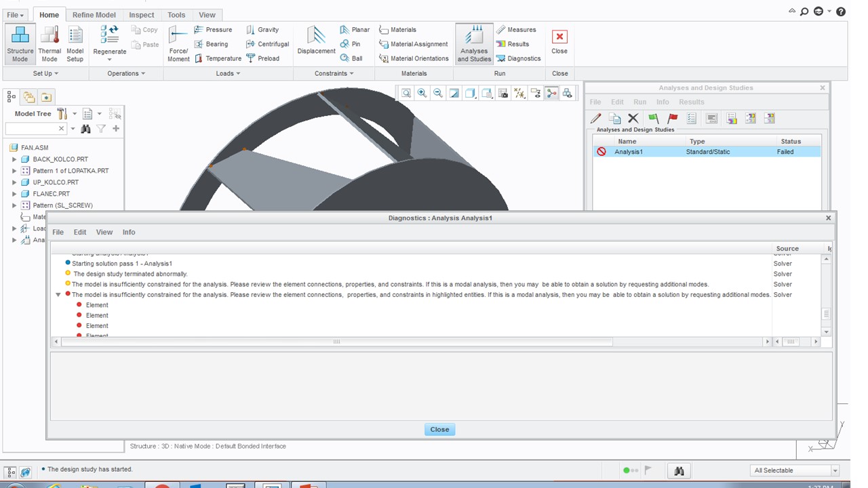868x488 pixels.
Task: Create a Displacement constraint
Action: [x=316, y=41]
